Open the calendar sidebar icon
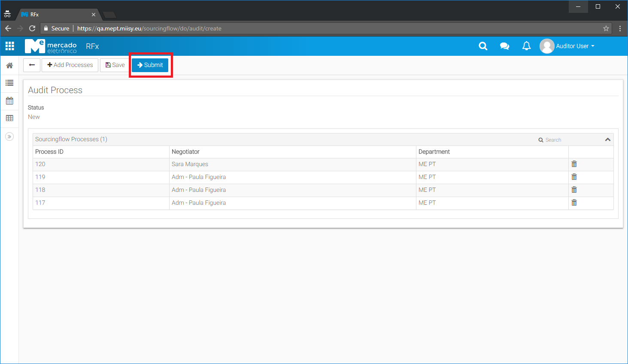 9,101
